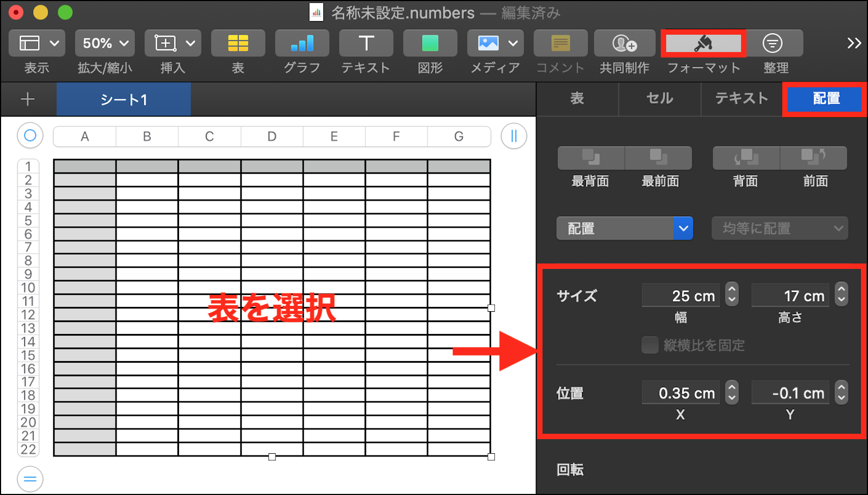Send object to 最背面 (Back)
Screen dimensions: 868x495
(591, 158)
